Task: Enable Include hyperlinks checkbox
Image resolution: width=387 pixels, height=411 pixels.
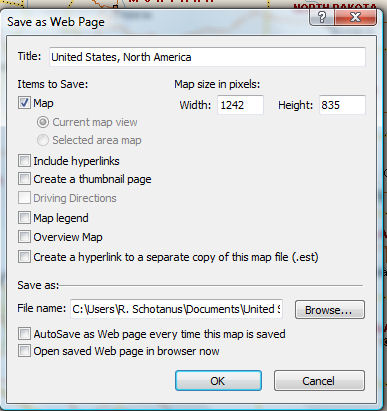Action: pyautogui.click(x=24, y=161)
